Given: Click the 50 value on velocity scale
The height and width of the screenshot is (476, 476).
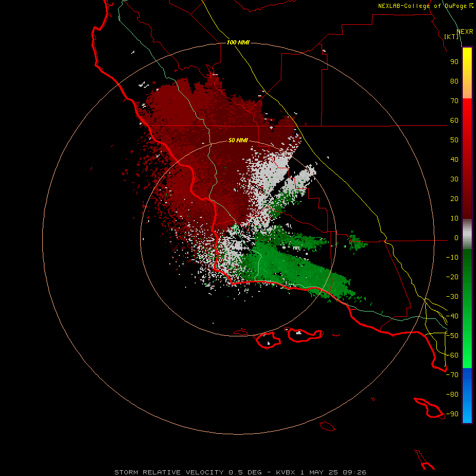Looking at the screenshot, I should 454,140.
